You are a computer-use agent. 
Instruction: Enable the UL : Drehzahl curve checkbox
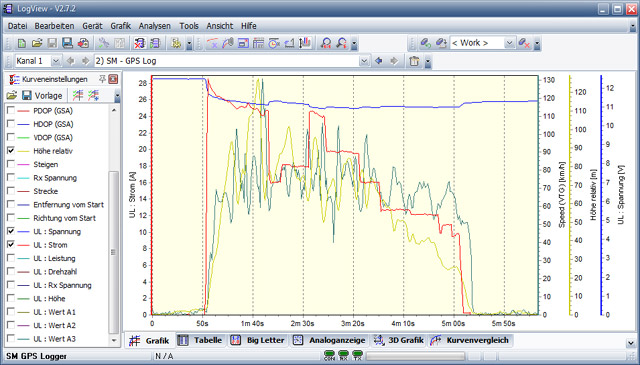[11, 272]
